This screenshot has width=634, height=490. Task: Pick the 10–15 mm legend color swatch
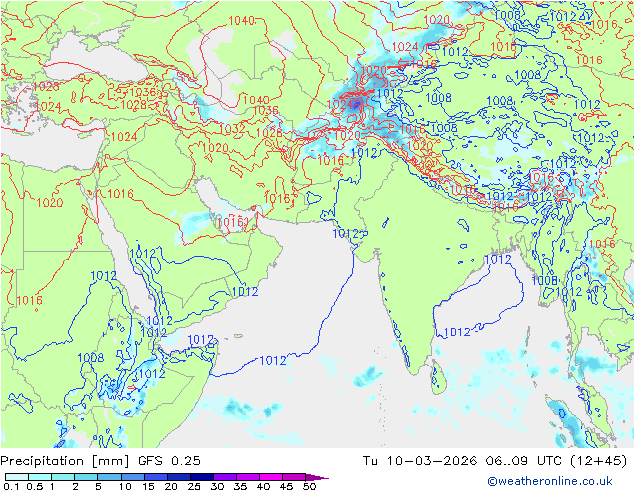[x=132, y=477]
